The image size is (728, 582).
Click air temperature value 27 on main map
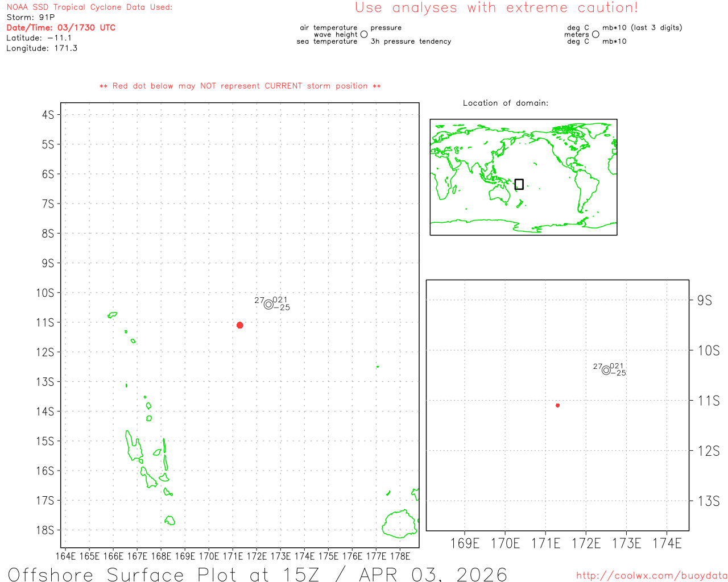click(x=259, y=300)
